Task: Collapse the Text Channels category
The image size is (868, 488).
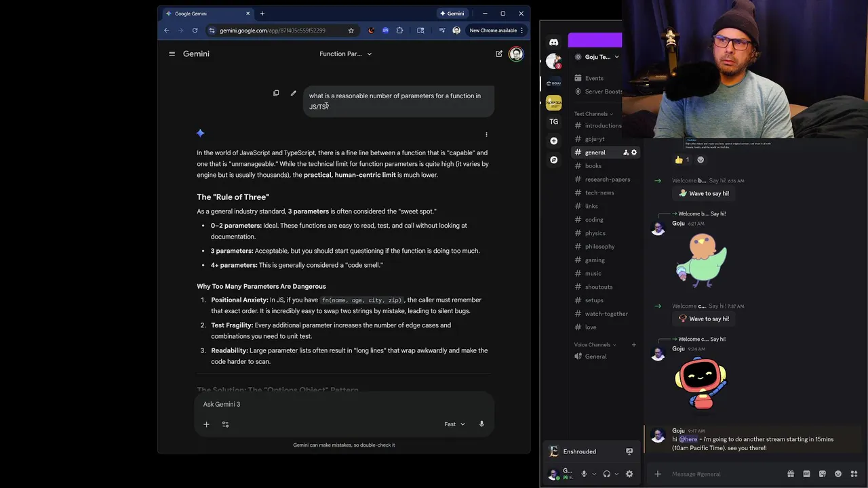Action: point(593,114)
